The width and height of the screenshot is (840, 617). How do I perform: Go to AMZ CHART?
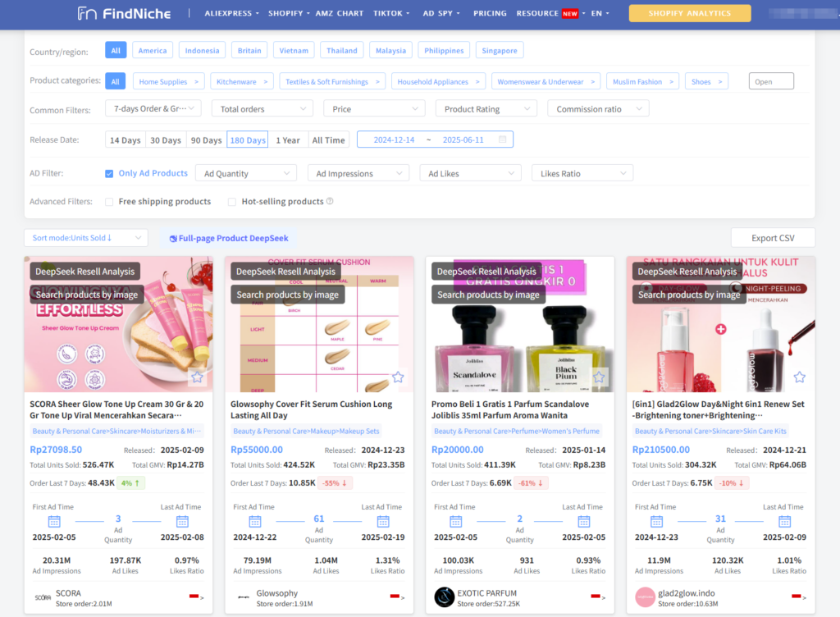[339, 13]
